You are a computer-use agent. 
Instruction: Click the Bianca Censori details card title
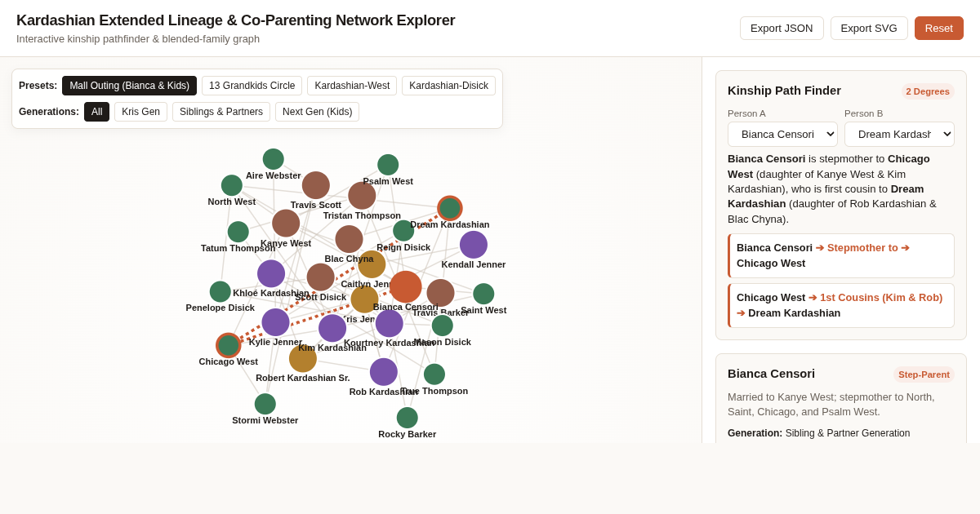771,374
